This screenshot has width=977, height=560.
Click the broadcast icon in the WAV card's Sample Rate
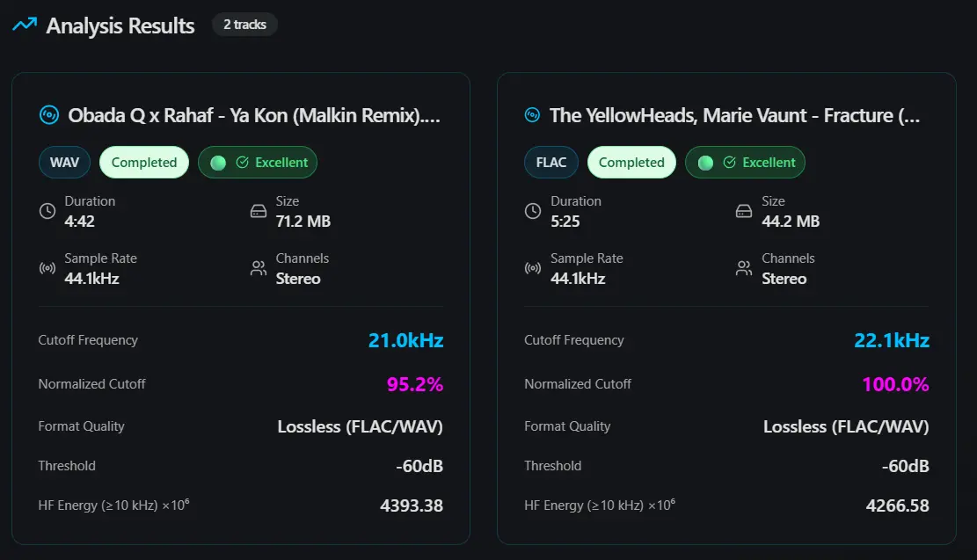pos(47,268)
